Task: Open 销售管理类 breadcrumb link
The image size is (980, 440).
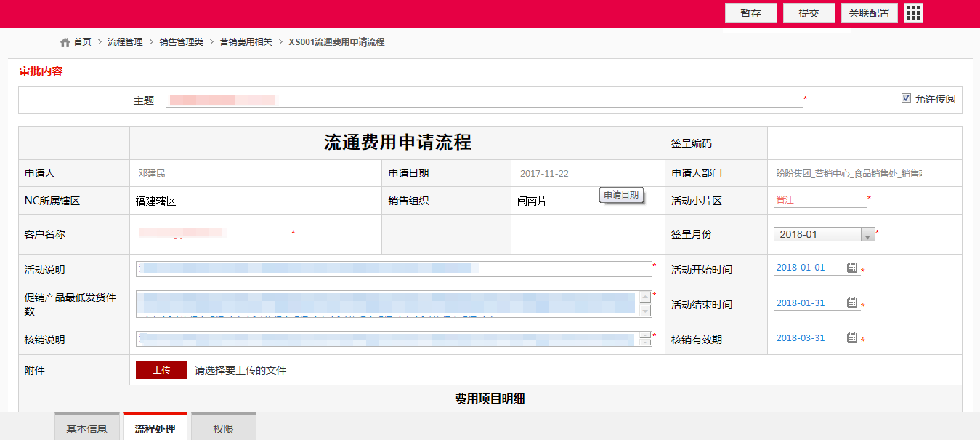Action: [181, 42]
